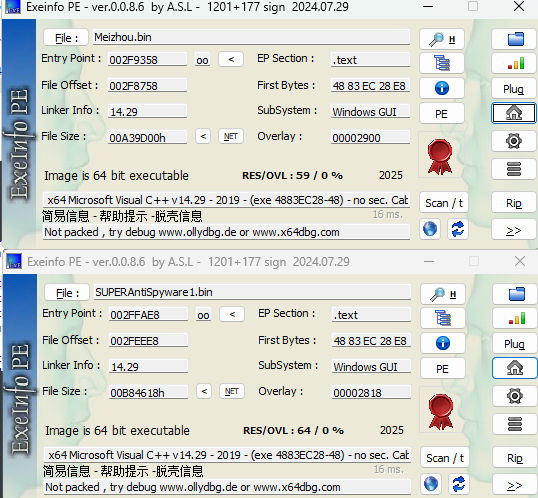Click Scan / t button in SUPERAntiSpyware1.bin window
Viewport: 538px width, 498px height.
coord(445,458)
